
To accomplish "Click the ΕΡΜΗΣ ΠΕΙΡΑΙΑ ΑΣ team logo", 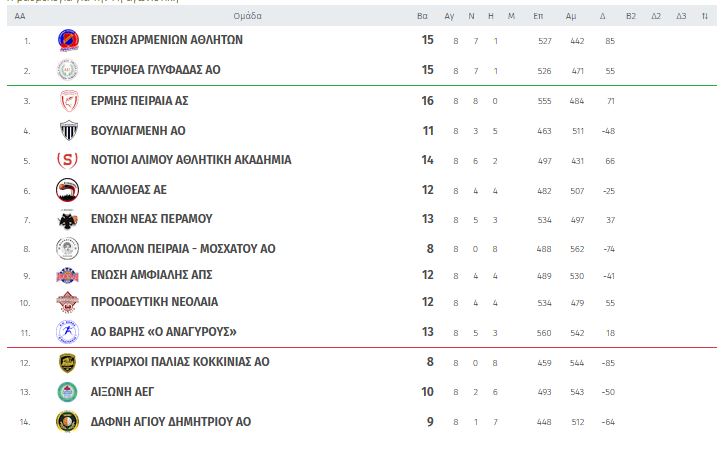I will pos(69,101).
